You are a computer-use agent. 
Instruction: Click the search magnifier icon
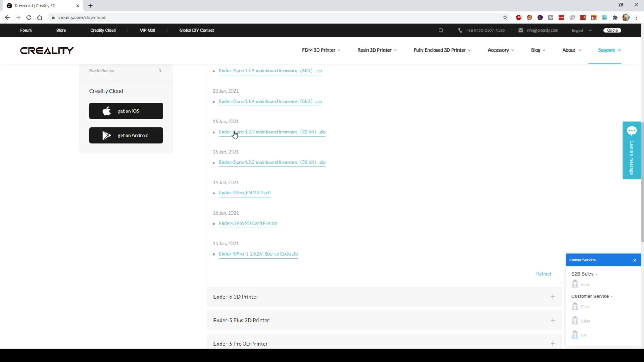[x=441, y=31]
